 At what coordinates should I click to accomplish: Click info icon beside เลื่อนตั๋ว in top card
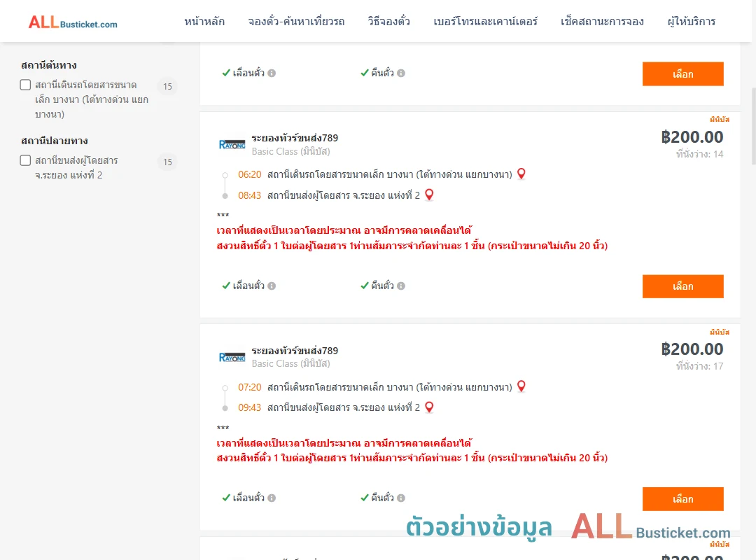click(272, 73)
